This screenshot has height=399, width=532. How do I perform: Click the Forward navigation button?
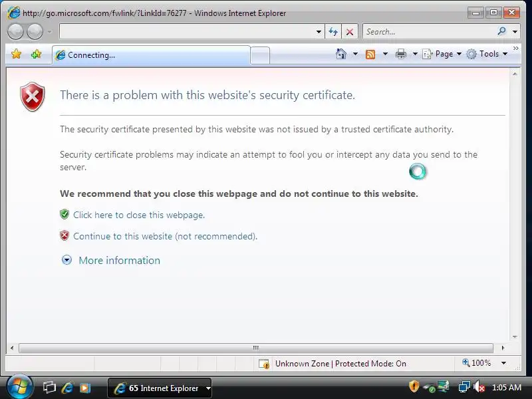coord(35,32)
